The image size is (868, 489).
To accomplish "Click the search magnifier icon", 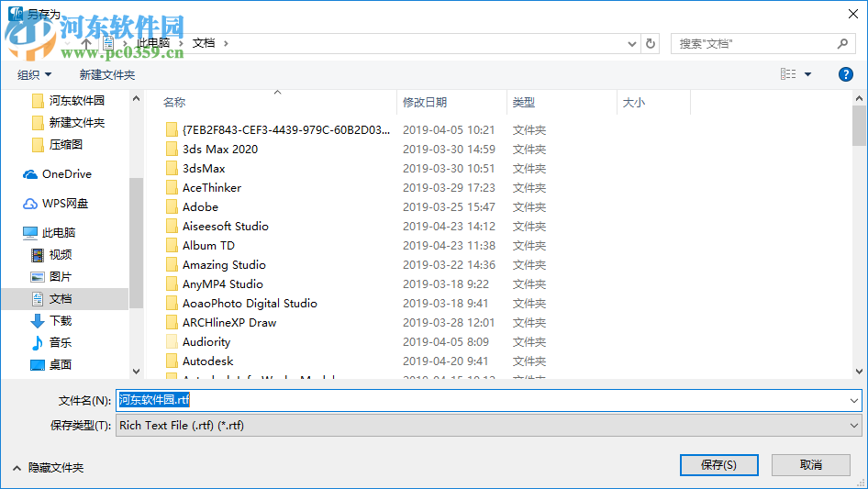I will pyautogui.click(x=842, y=43).
